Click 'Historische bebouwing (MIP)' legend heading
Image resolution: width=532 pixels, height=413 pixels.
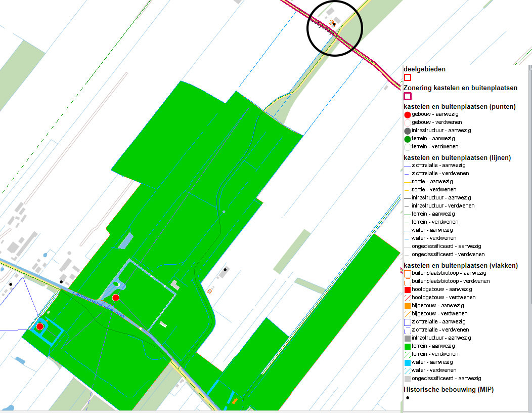449,389
